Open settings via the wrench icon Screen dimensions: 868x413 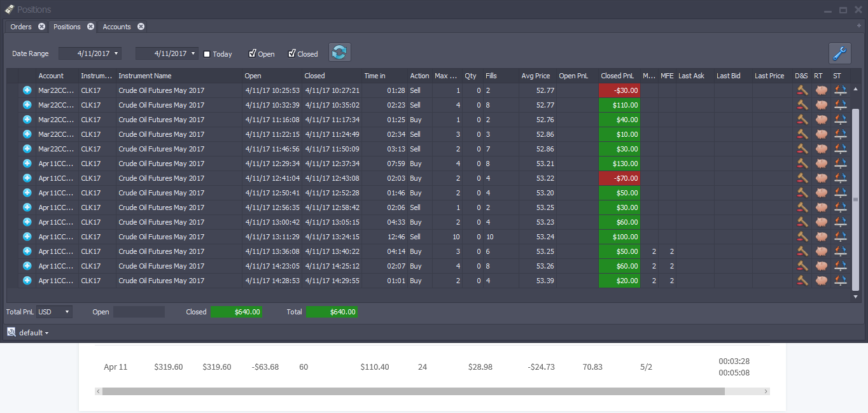click(x=840, y=53)
